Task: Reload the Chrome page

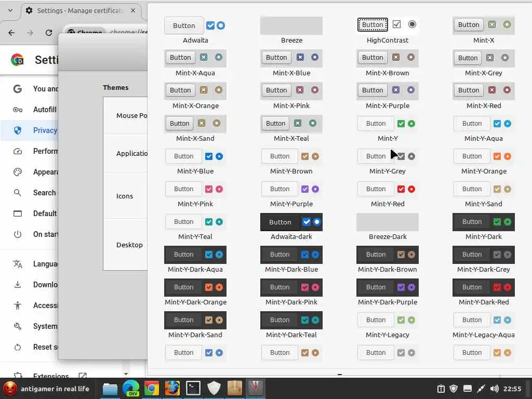Action: click(x=49, y=33)
